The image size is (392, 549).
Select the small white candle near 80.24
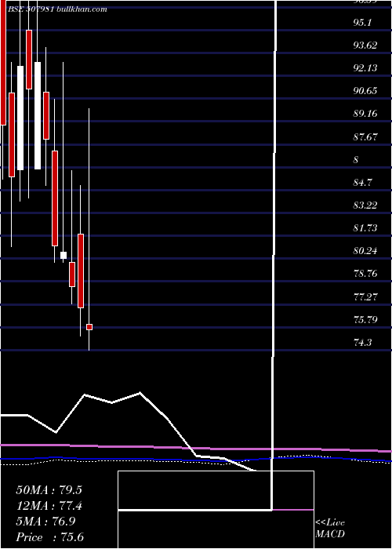pyautogui.click(x=64, y=255)
